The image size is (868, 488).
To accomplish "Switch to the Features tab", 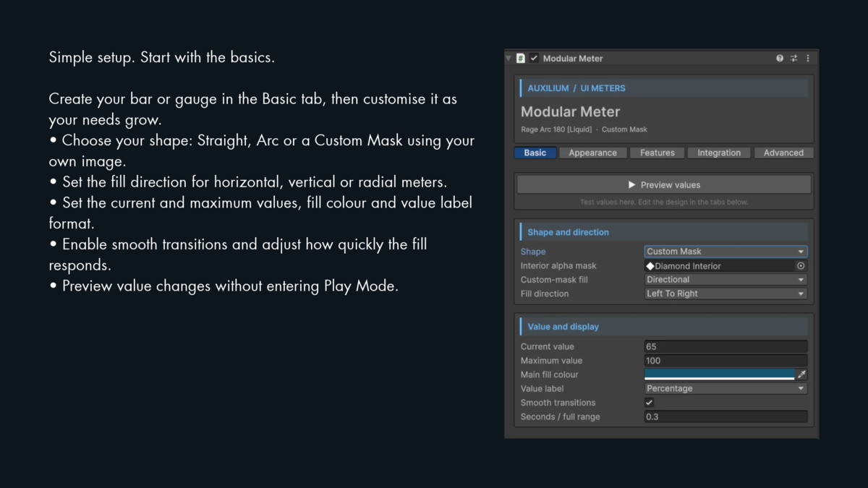I will 658,153.
